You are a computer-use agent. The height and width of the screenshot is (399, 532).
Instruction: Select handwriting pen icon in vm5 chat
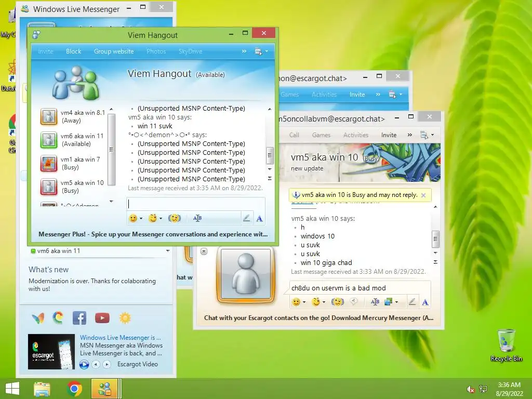pos(412,302)
